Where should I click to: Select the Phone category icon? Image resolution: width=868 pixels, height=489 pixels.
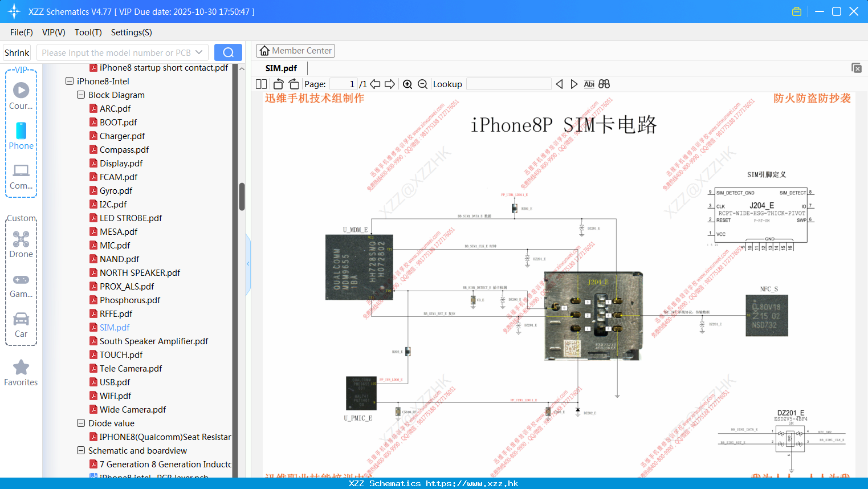coord(21,136)
